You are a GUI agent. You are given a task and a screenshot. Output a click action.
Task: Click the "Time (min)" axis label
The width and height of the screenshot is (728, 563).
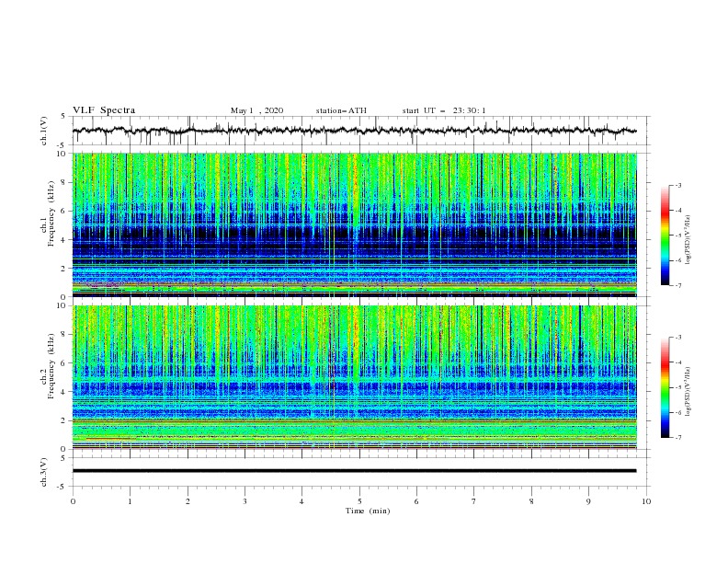pyautogui.click(x=368, y=511)
